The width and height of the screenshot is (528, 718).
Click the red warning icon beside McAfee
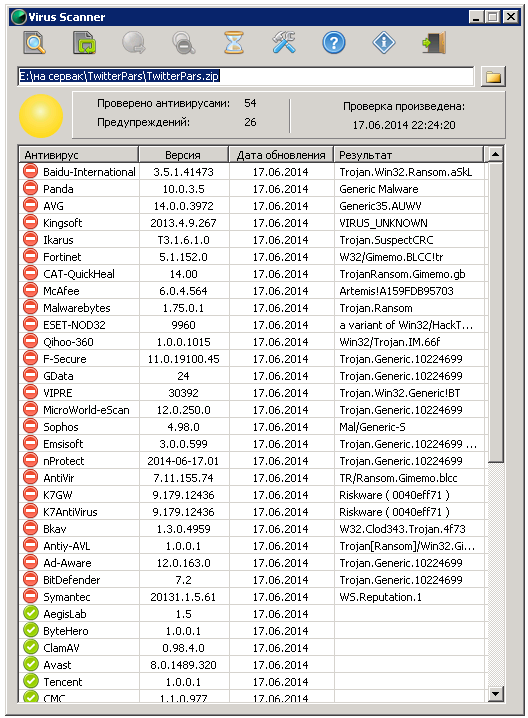click(x=30, y=291)
